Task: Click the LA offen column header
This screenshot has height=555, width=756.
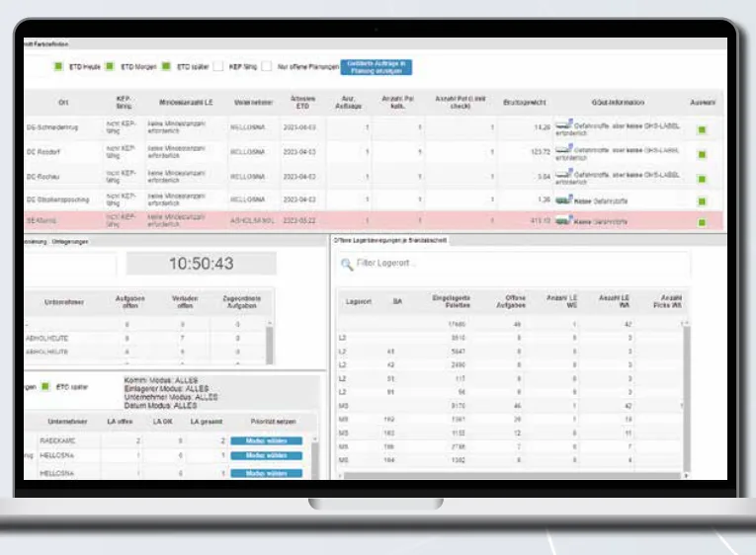Action: pos(120,422)
